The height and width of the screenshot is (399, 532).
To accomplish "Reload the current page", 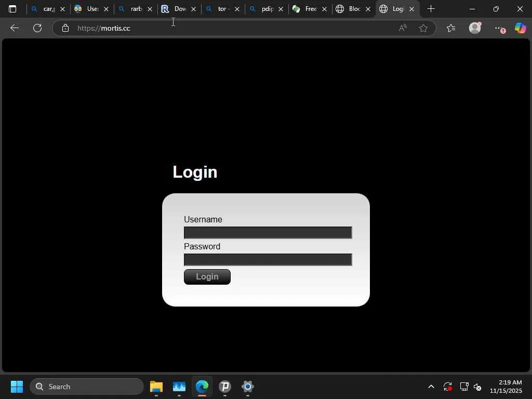I will 37,28.
